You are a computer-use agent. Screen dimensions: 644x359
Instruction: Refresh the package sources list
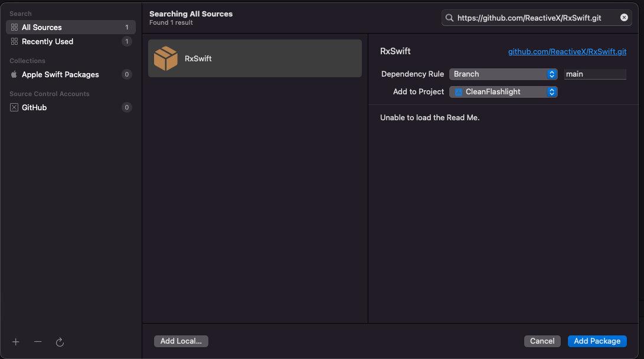click(60, 342)
